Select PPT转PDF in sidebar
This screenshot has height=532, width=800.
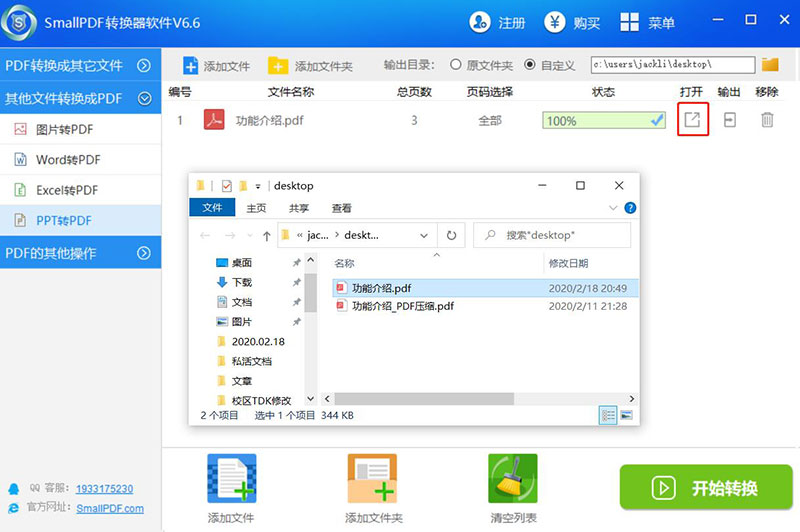click(x=81, y=220)
